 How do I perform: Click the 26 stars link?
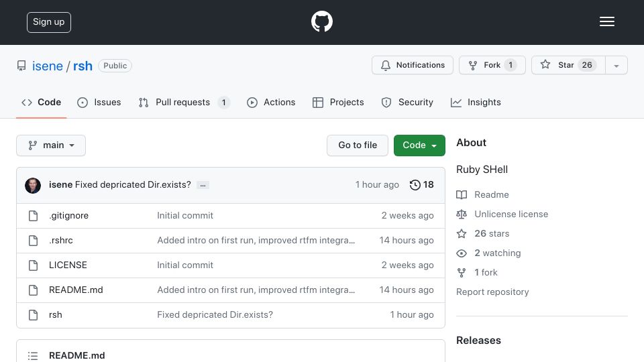(x=492, y=233)
